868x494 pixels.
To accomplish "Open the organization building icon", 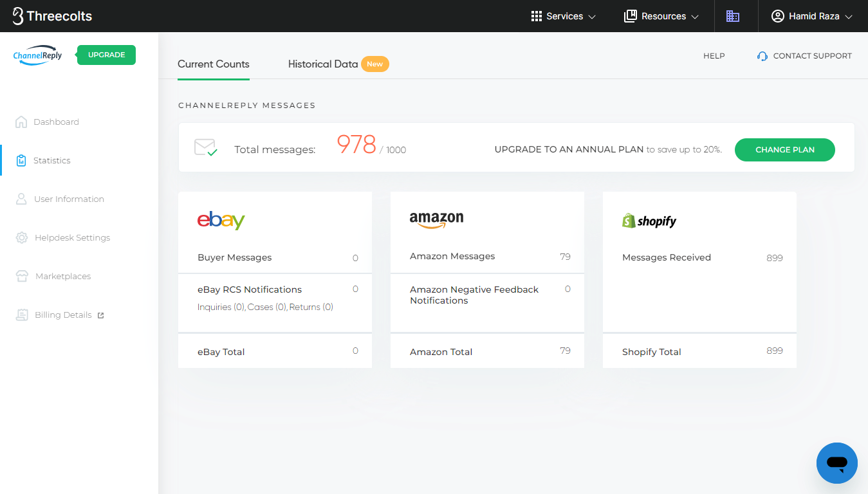I will (733, 16).
